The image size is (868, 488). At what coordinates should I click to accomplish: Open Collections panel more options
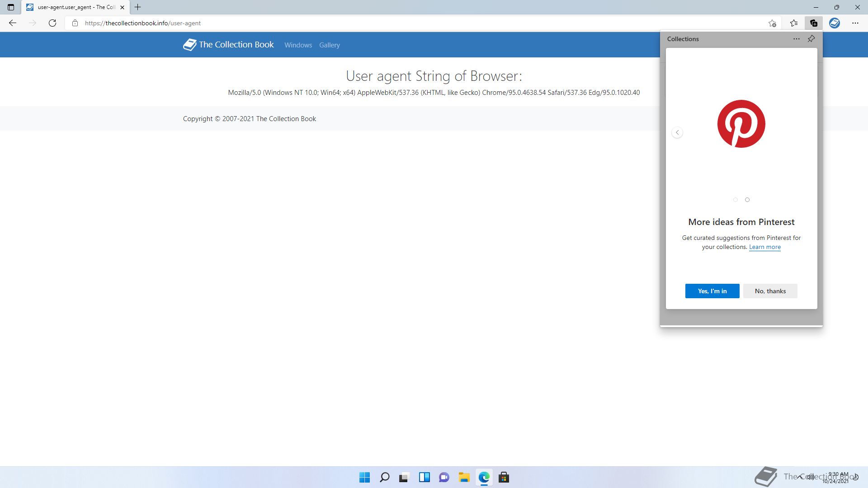point(797,39)
